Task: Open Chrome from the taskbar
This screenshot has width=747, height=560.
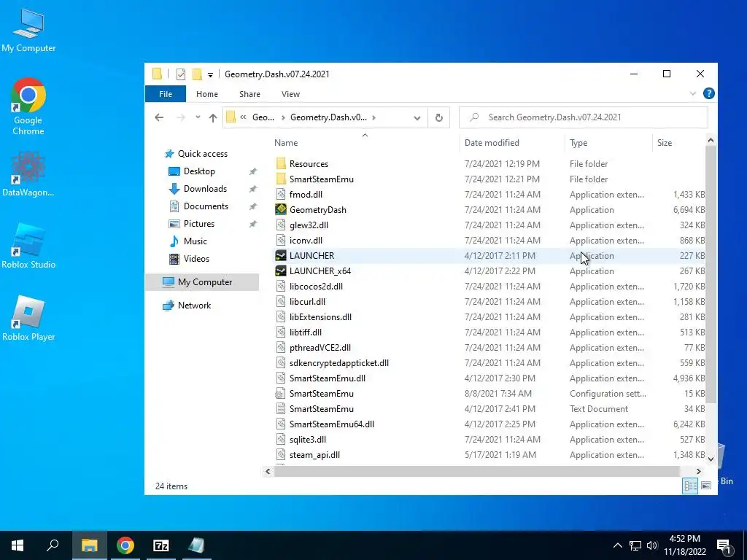Action: (125, 545)
